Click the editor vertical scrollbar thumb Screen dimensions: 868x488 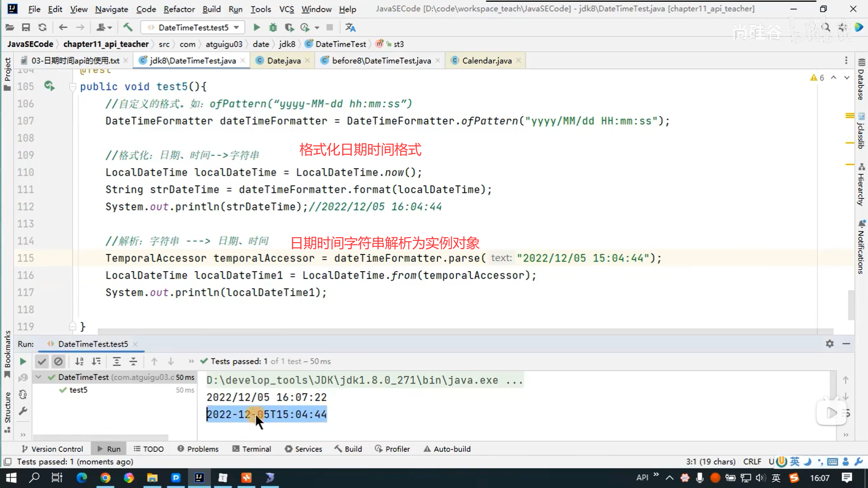pyautogui.click(x=851, y=305)
